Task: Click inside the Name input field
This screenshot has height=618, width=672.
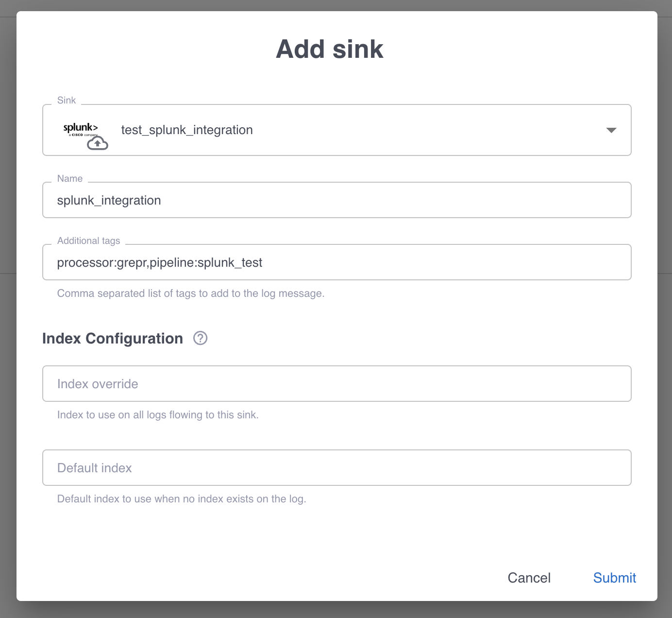Action: click(x=337, y=200)
